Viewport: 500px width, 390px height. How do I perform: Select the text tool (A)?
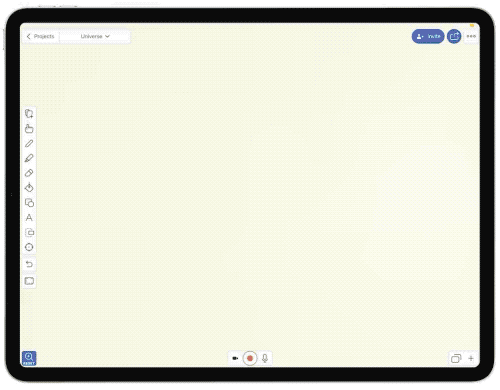pos(29,218)
